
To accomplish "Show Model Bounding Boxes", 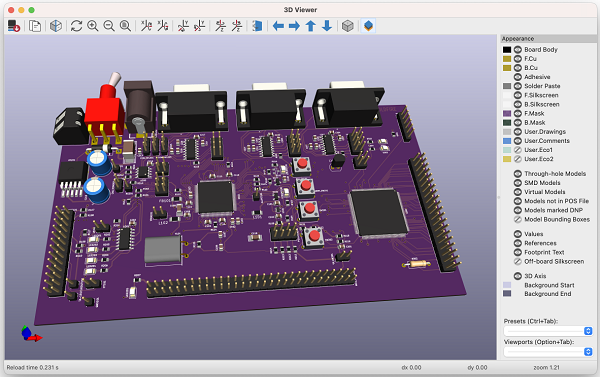I will coord(518,219).
